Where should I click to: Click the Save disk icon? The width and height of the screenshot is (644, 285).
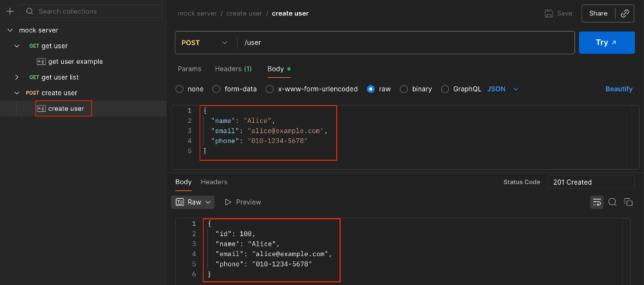pyautogui.click(x=549, y=14)
